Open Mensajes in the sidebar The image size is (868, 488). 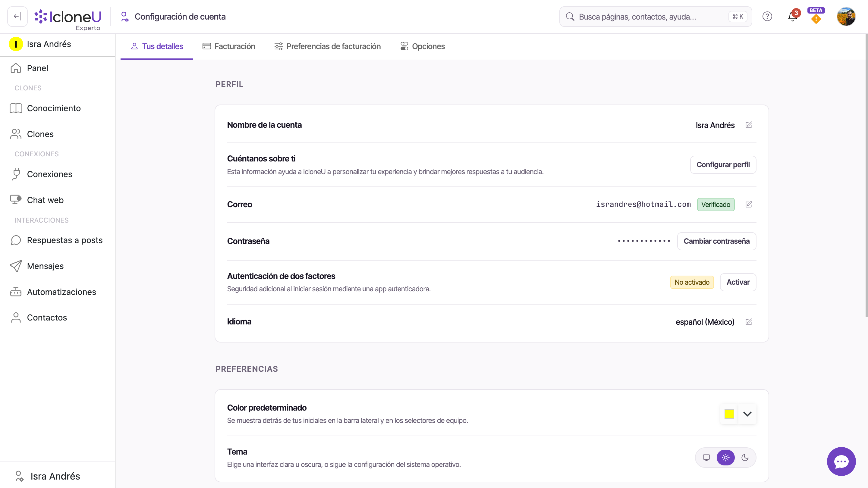[58, 266]
